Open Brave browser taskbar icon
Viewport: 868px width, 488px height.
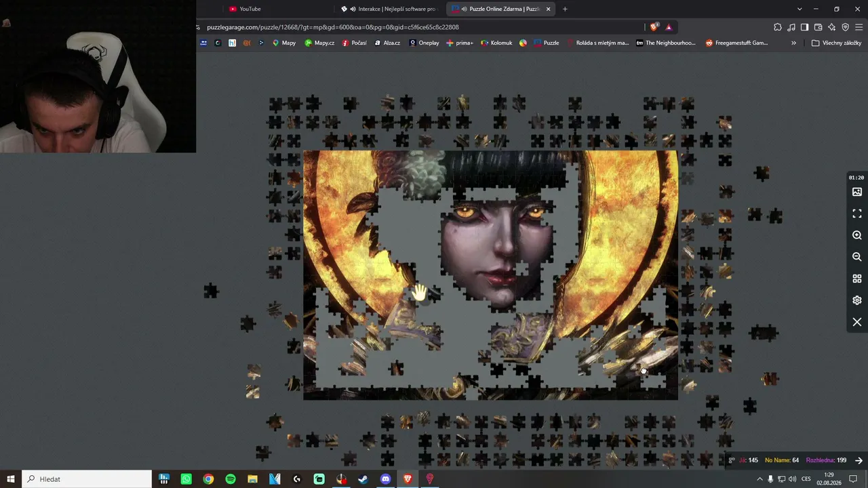[408, 479]
